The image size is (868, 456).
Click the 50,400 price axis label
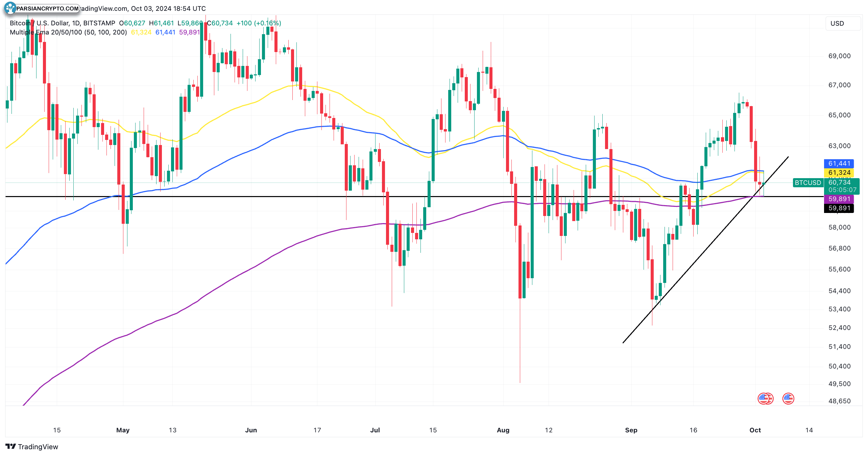(839, 366)
